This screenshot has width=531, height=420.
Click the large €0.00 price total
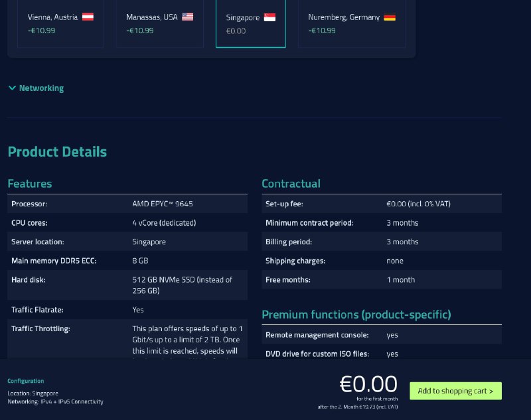[x=368, y=384]
